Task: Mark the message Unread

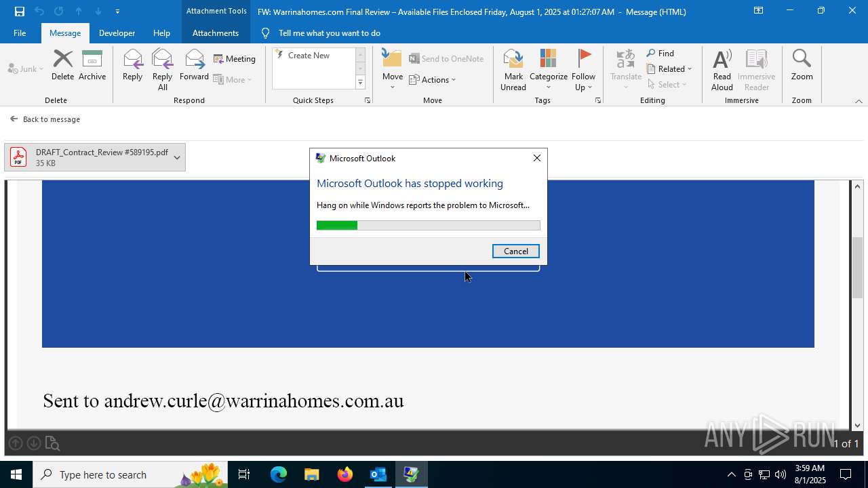Action: [x=513, y=70]
